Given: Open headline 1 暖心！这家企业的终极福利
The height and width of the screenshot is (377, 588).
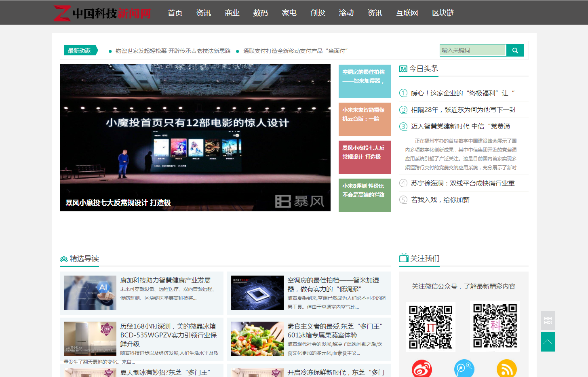Looking at the screenshot, I should (463, 93).
